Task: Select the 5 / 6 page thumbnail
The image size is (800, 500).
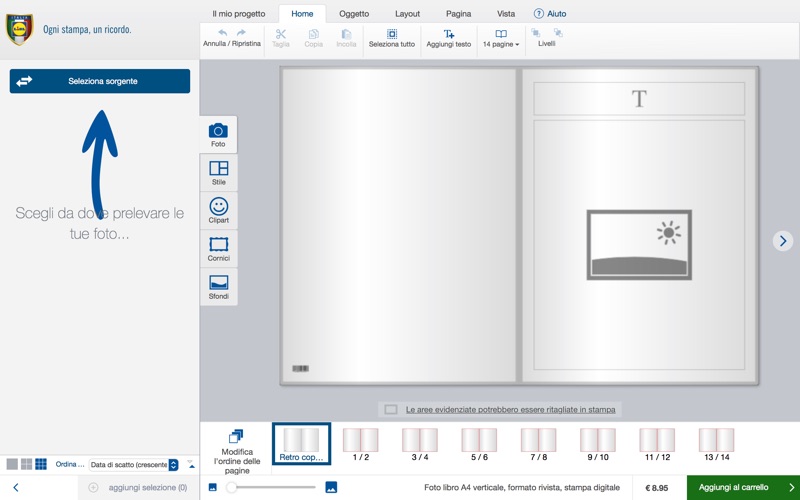Action: pyautogui.click(x=479, y=444)
